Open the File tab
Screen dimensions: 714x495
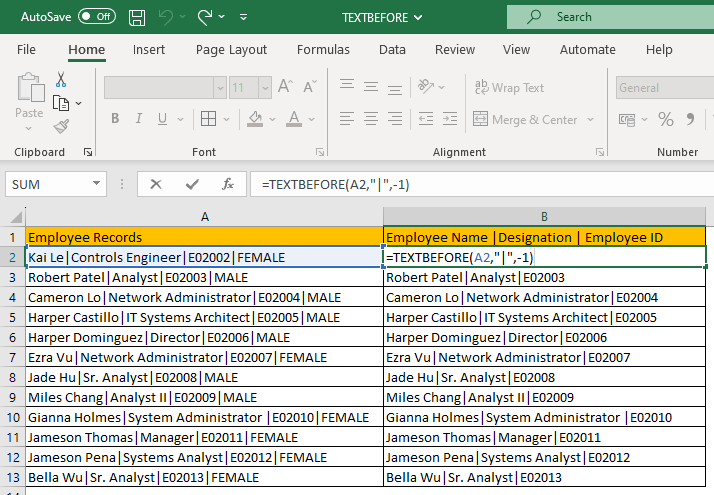pyautogui.click(x=26, y=49)
